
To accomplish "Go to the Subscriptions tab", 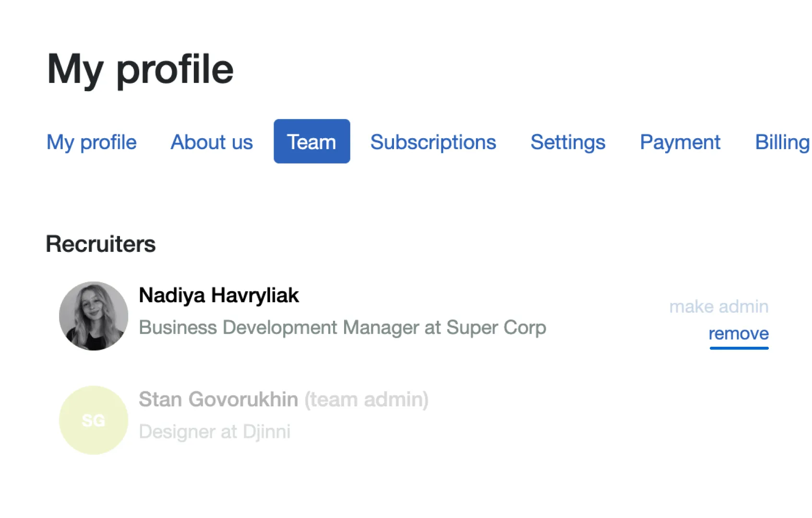I will tap(433, 142).
